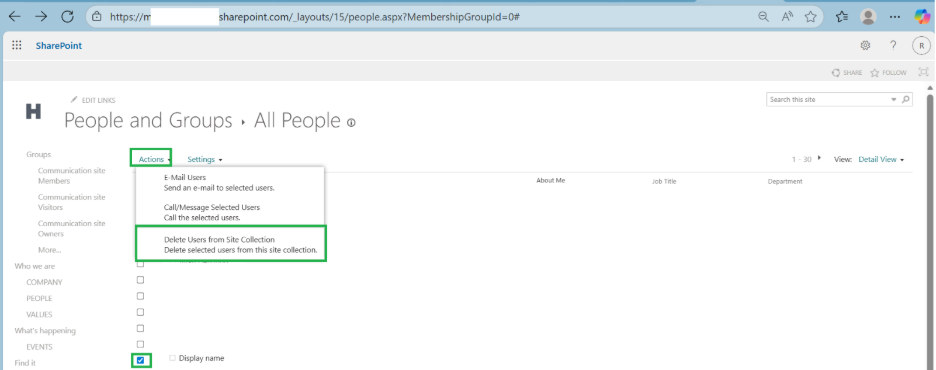
Task: Open Communication site Owners group
Action: (72, 229)
